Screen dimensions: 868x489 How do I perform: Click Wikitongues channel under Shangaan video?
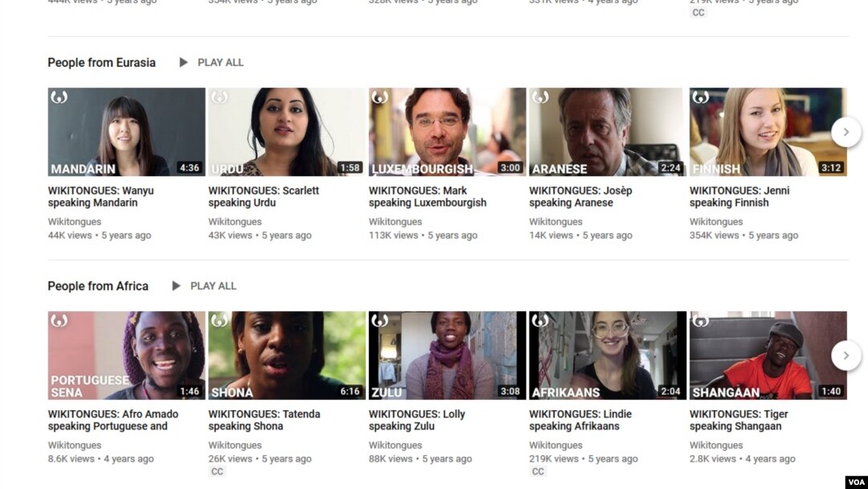pos(716,446)
